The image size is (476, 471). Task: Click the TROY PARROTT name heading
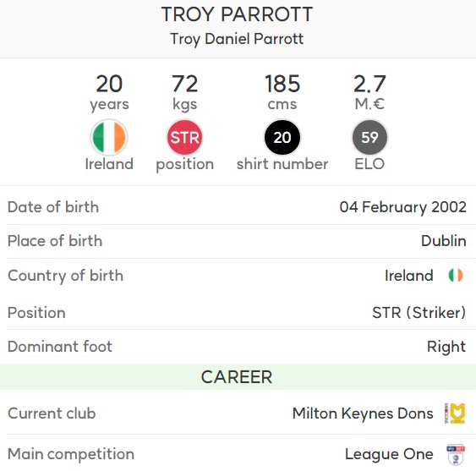tap(237, 14)
